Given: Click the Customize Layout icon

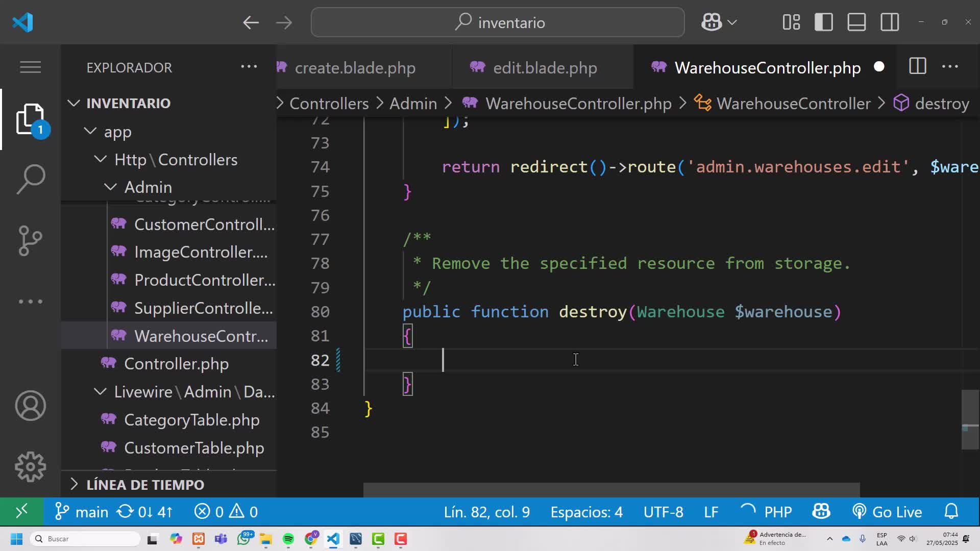Looking at the screenshot, I should (x=791, y=22).
